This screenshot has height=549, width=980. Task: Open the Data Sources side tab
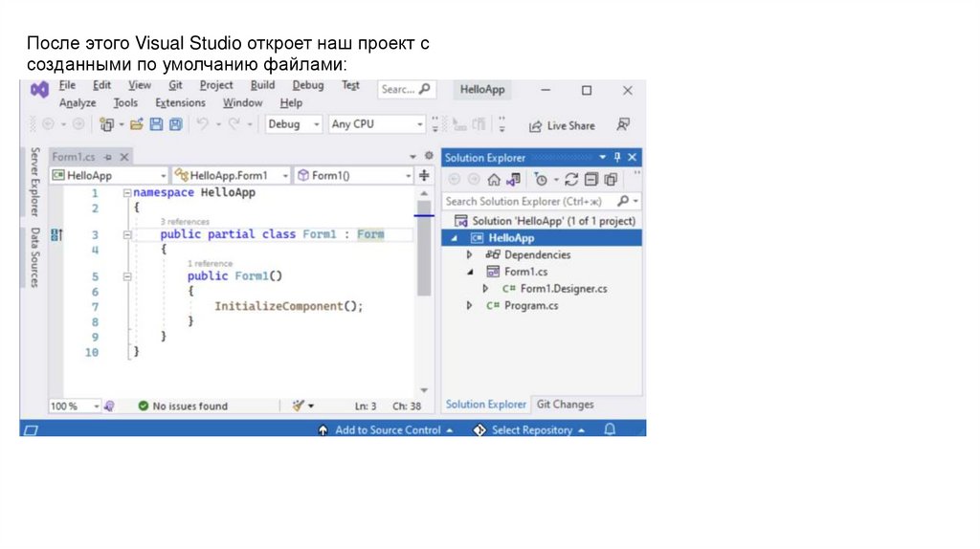[35, 257]
